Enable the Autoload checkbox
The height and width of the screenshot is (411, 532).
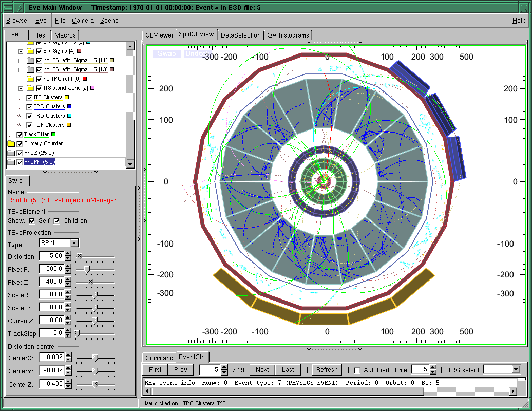point(357,370)
